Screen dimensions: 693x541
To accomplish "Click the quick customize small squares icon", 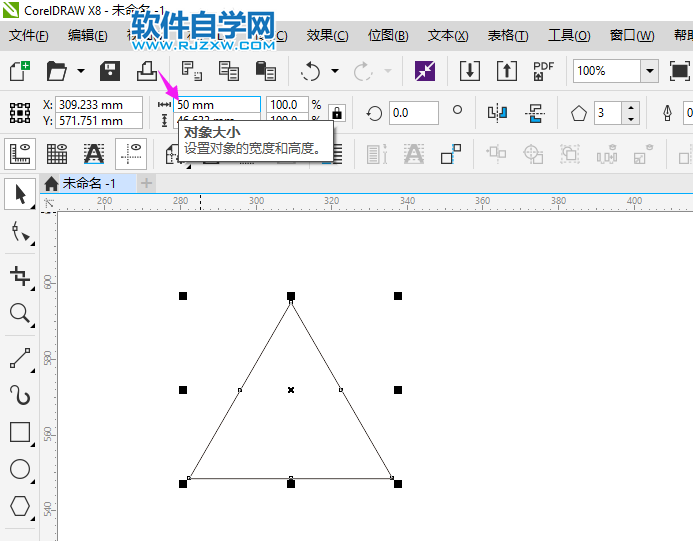I will [x=450, y=154].
